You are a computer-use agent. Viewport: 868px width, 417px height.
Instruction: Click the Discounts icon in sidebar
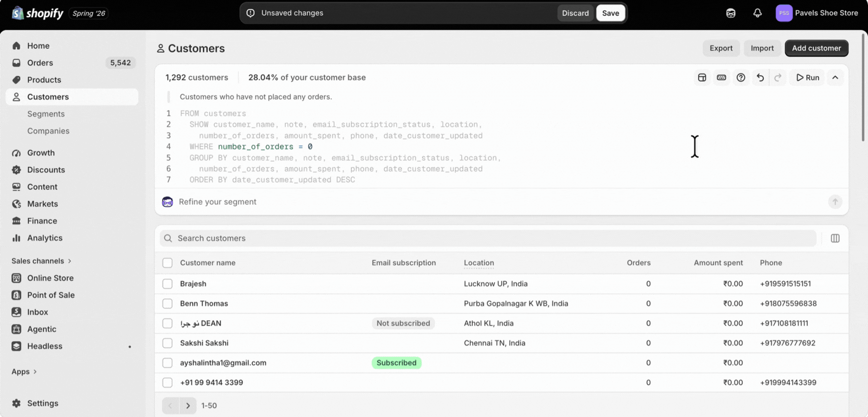tap(16, 170)
